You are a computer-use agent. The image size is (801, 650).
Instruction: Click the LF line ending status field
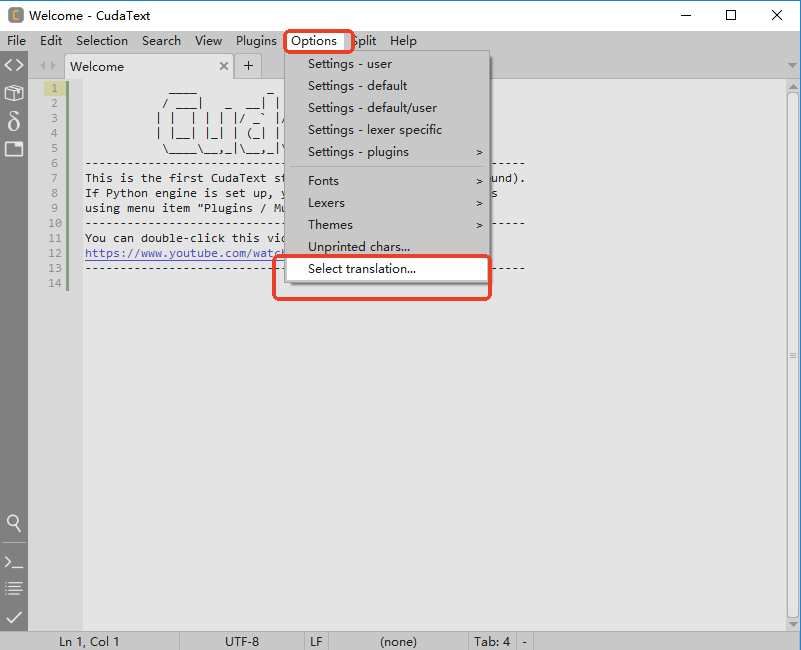[x=316, y=642]
